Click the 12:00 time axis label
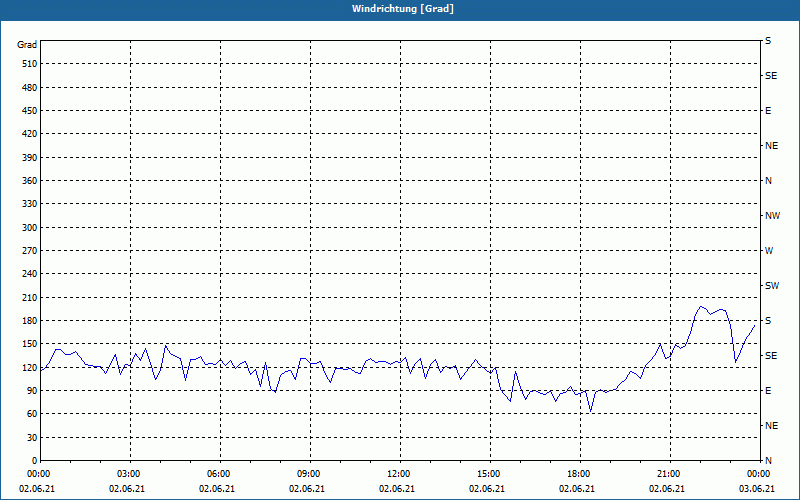800x500 pixels. click(399, 474)
